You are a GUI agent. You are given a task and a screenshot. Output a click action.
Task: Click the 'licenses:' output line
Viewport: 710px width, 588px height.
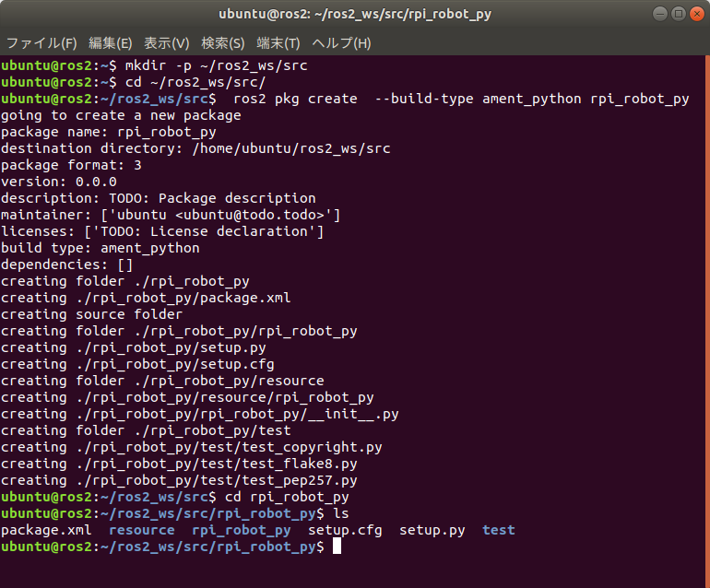(162, 231)
